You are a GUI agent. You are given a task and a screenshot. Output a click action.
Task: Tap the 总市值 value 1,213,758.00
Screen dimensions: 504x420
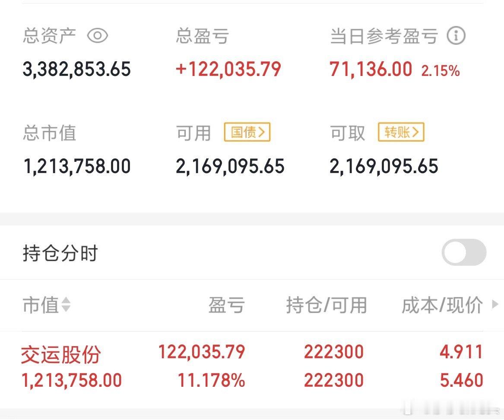pyautogui.click(x=77, y=166)
